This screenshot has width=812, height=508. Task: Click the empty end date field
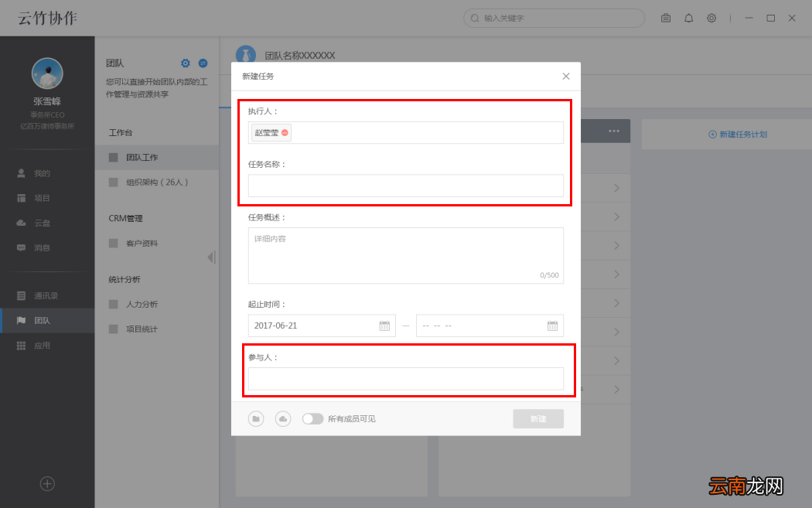(490, 326)
